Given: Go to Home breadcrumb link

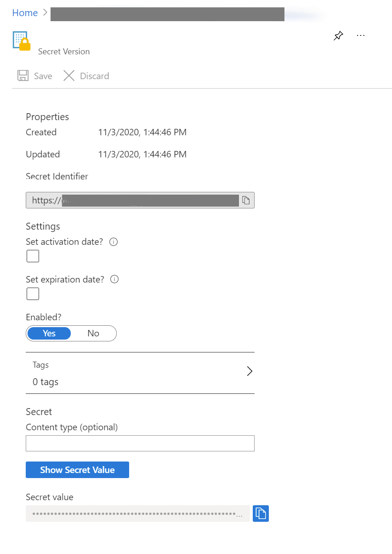Looking at the screenshot, I should (x=25, y=13).
